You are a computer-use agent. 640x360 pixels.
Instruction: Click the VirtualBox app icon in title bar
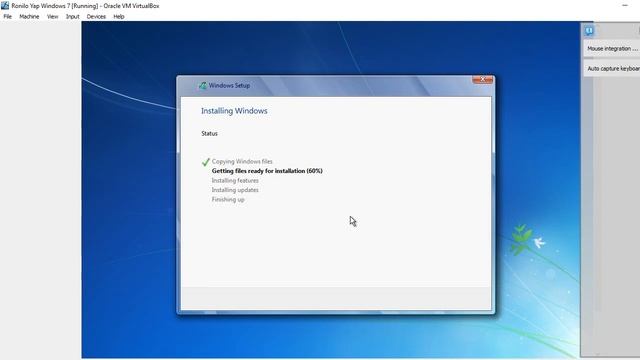5,6
